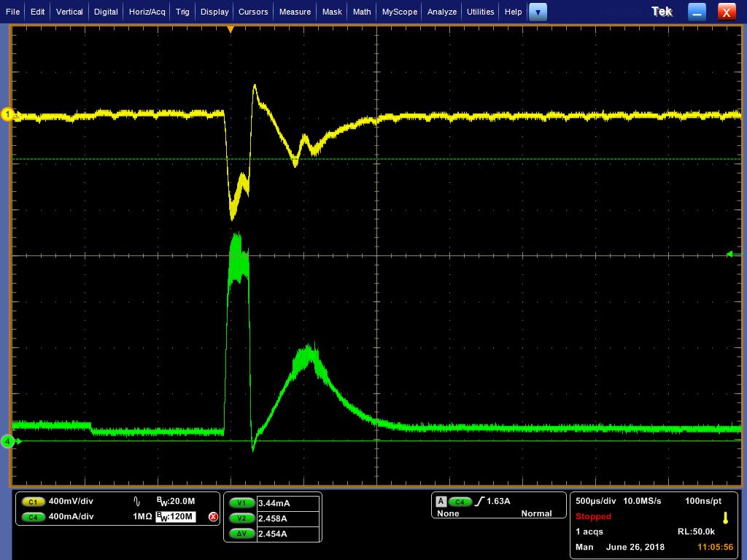The width and height of the screenshot is (747, 560).
Task: Minimize the oscilloscope window
Action: point(697,12)
